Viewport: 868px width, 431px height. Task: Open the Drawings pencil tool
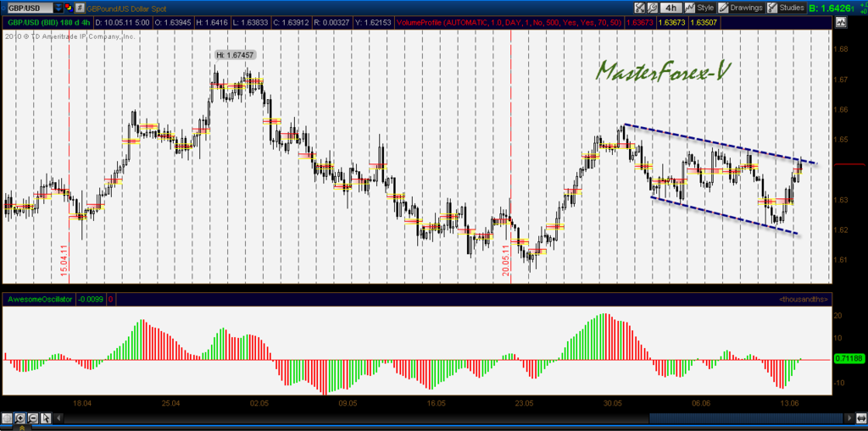[x=724, y=8]
